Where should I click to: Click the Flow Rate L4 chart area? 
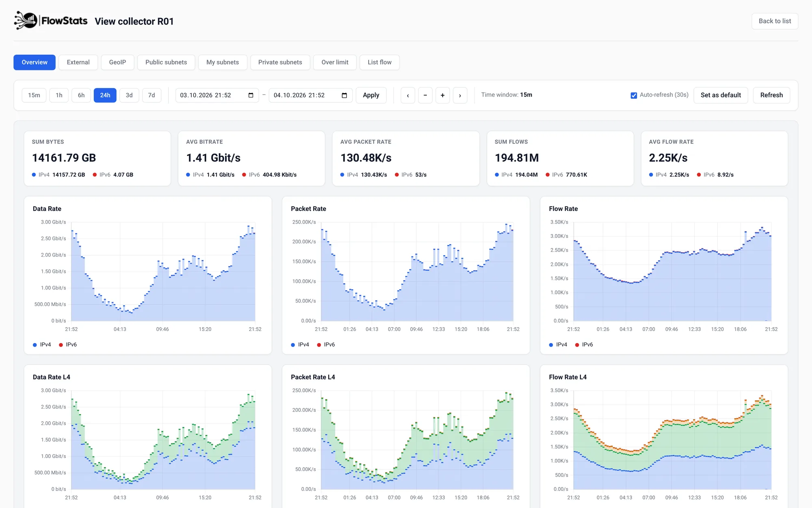pos(672,440)
